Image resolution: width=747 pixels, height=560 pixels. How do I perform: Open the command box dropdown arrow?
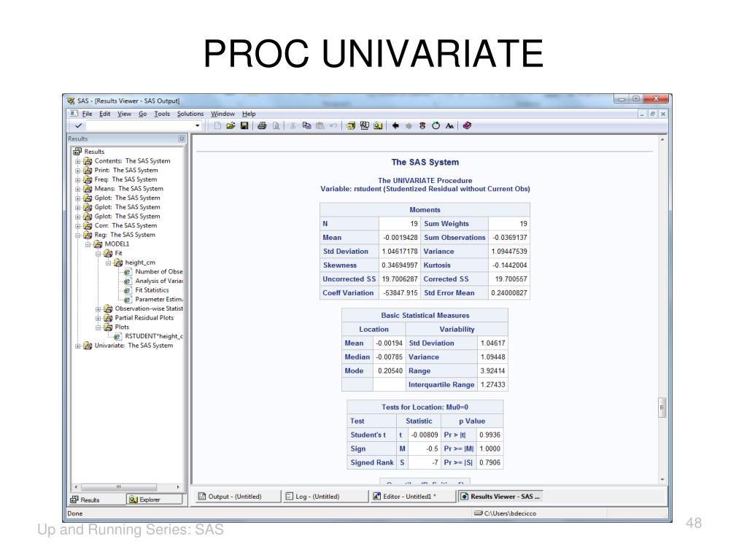(x=197, y=125)
